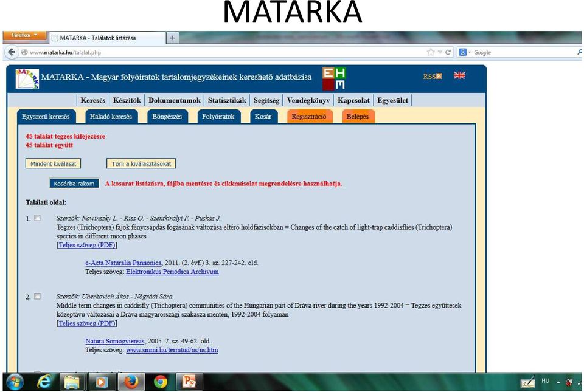
Task: Select the MATARKA - Találatok listázása browser tab
Action: click(x=108, y=38)
